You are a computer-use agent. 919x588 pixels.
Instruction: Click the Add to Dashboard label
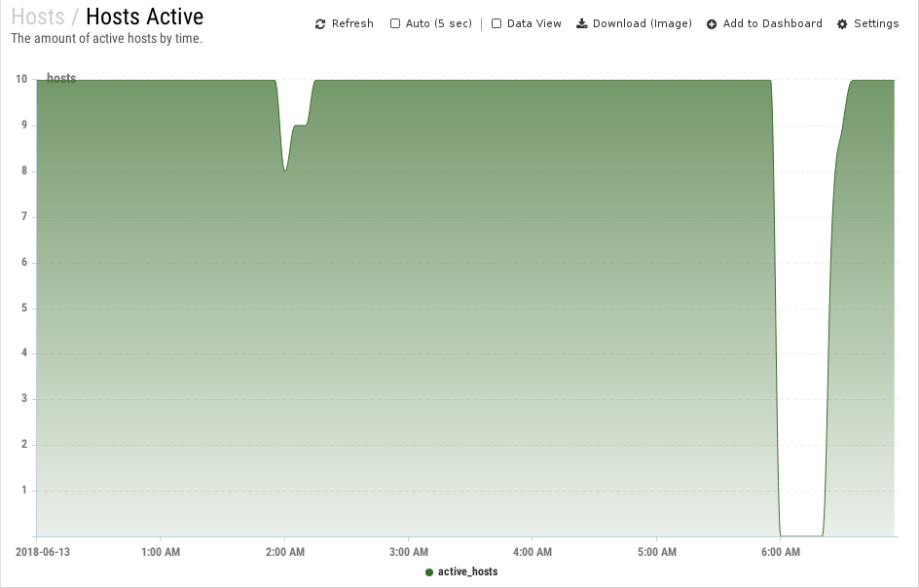tap(772, 23)
